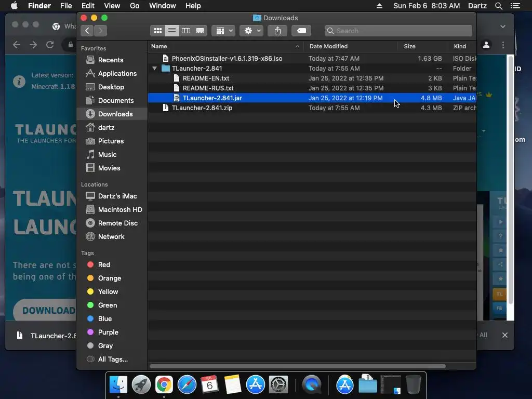This screenshot has height=399, width=532.
Task: Open the Go menu
Action: point(135,6)
